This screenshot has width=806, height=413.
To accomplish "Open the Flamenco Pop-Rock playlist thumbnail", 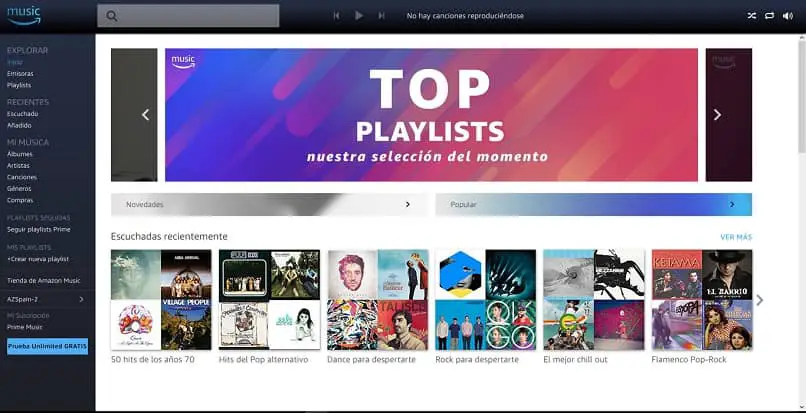I will coord(702,300).
